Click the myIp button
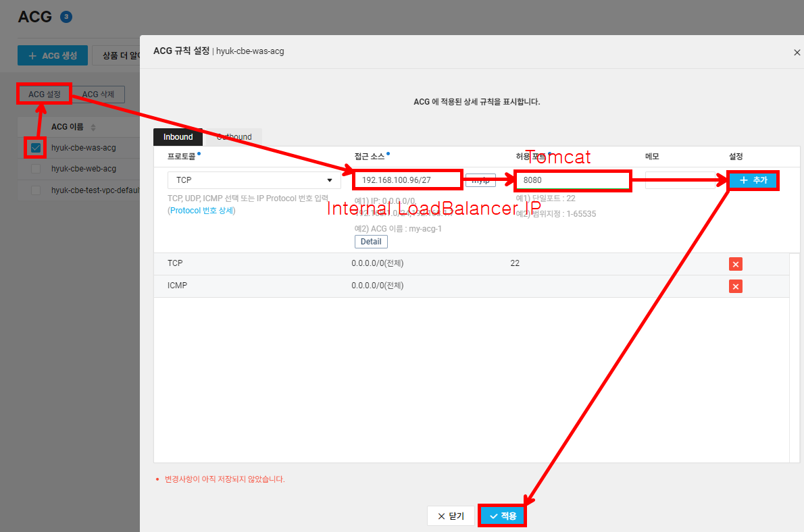 [480, 180]
